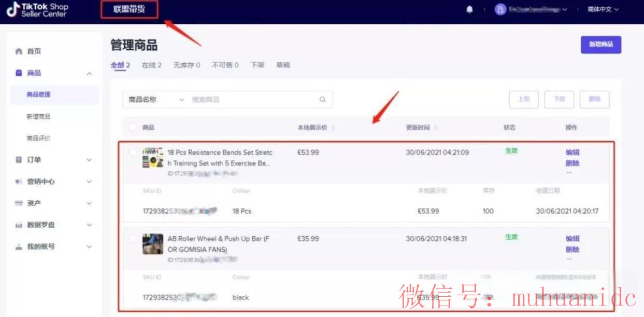
Task: Open 商品评价 in the sidebar
Action: (39, 139)
